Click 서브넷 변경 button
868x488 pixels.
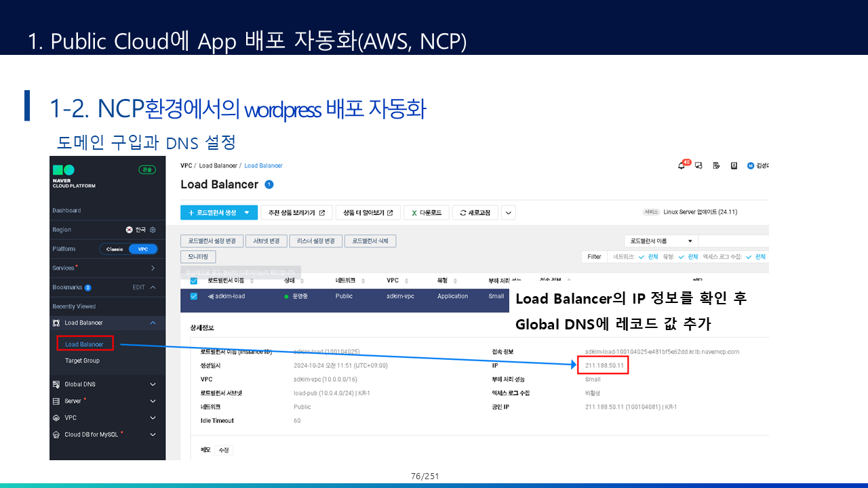point(266,241)
